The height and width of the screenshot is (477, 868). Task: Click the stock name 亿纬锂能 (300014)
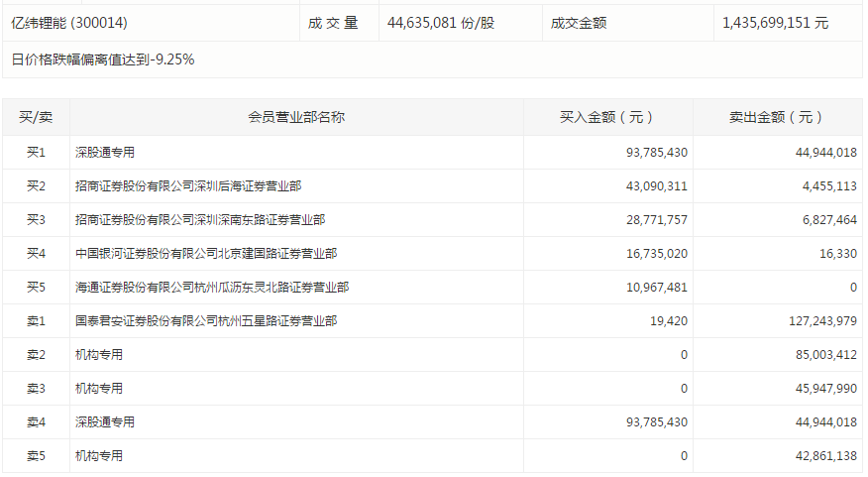69,23
